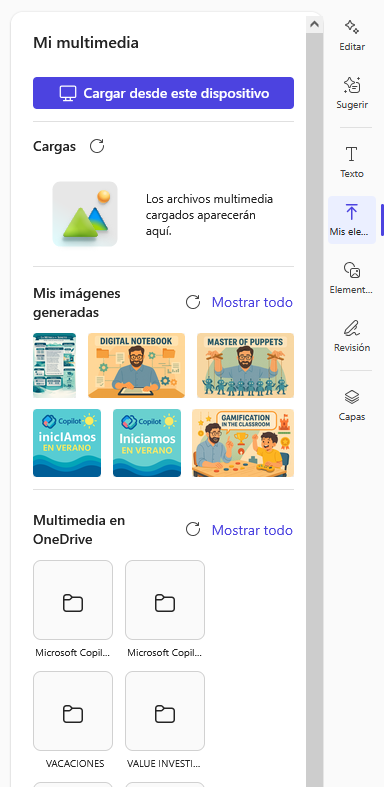384x787 pixels.
Task: Refresh Multimedia en OneDrive section
Action: [193, 530]
